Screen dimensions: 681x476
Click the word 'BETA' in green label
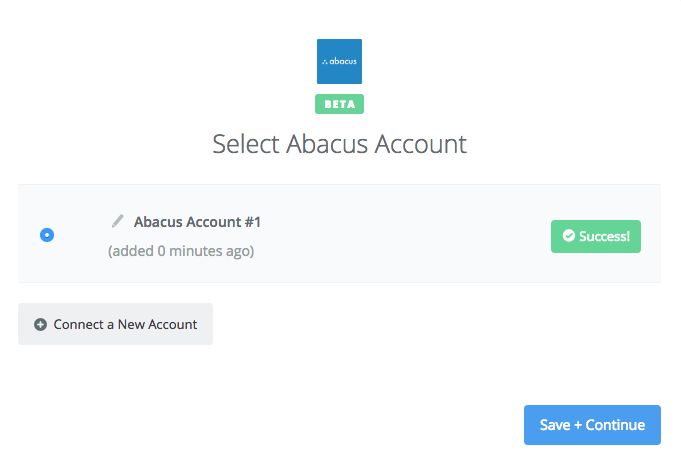(340, 104)
